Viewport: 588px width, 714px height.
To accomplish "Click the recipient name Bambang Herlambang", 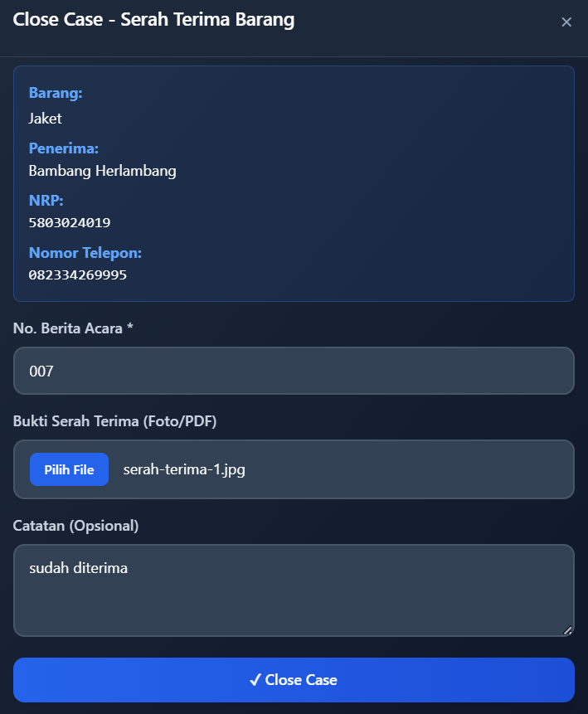I will pos(102,171).
